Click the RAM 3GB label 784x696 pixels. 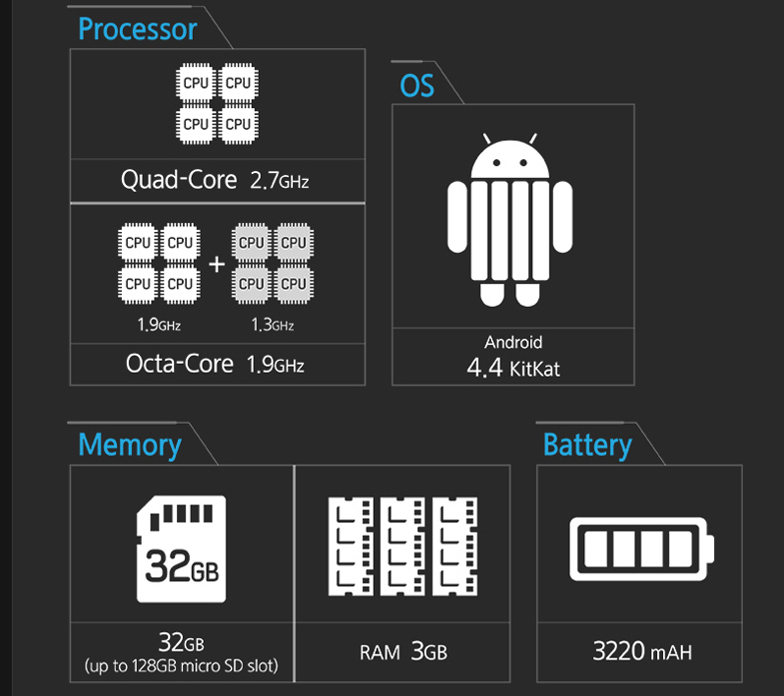pos(403,652)
